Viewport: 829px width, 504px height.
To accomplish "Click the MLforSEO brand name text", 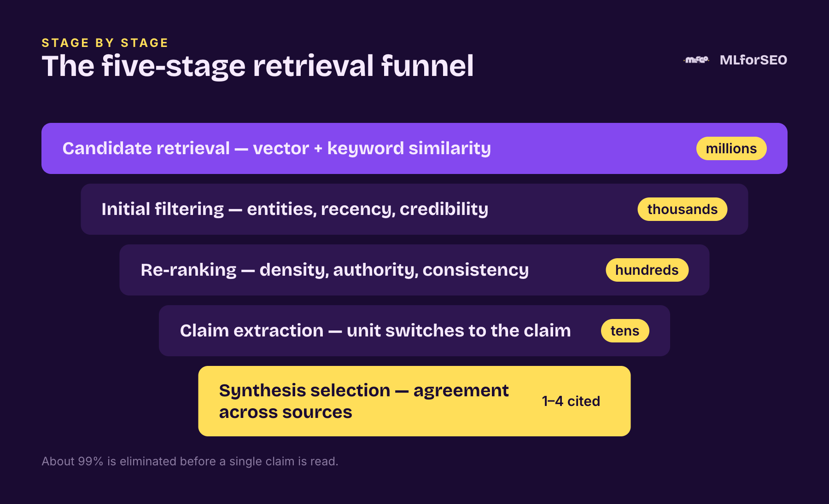I will (x=753, y=60).
